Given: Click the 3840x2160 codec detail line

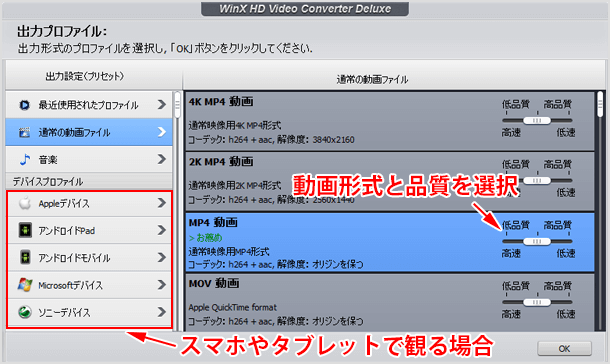Looking at the screenshot, I should pyautogui.click(x=272, y=140).
